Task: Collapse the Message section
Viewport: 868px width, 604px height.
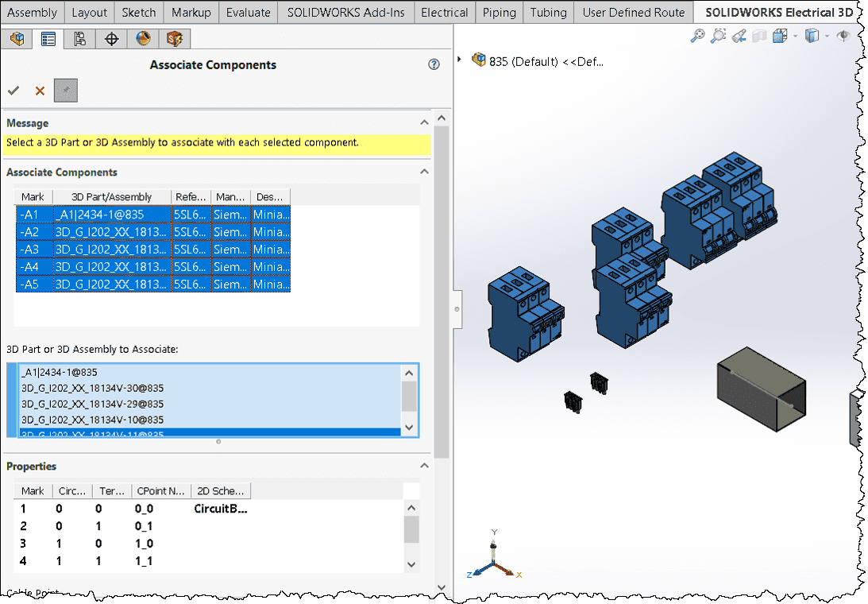Action: tap(424, 122)
